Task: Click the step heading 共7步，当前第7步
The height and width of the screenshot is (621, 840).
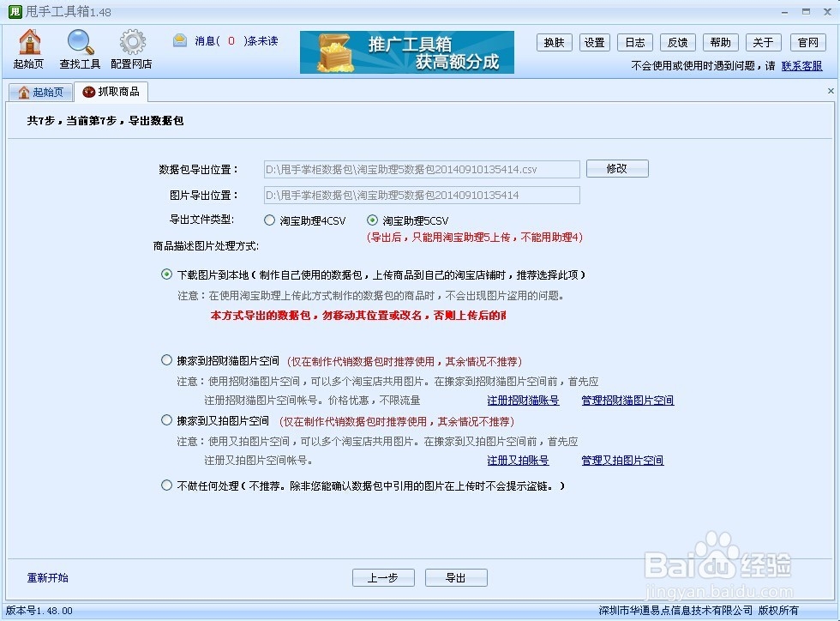Action: point(105,121)
